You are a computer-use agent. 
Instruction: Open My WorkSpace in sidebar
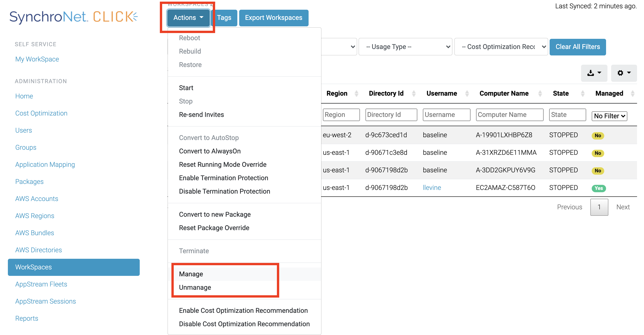point(37,59)
